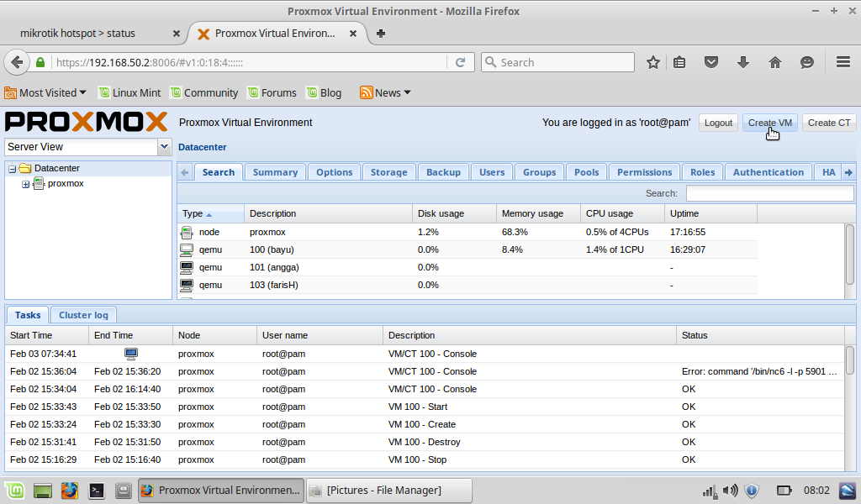Click the qemu icon for 103 (farisH)
Viewport: 861px width, 504px height.
(x=187, y=285)
